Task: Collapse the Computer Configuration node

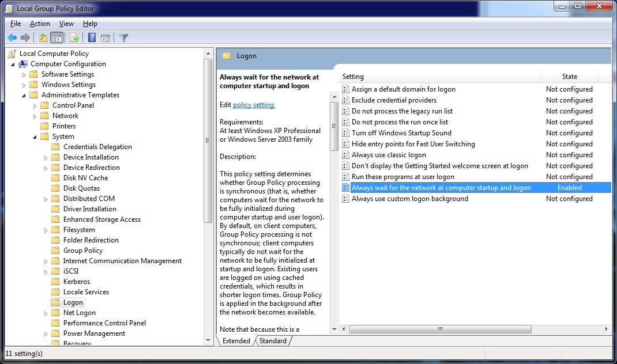Action: tap(13, 64)
